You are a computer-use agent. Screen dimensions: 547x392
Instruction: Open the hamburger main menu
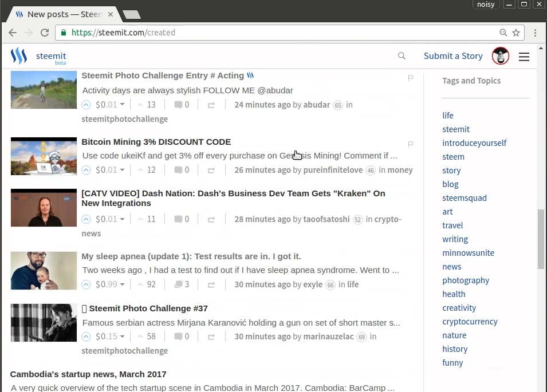(x=524, y=57)
